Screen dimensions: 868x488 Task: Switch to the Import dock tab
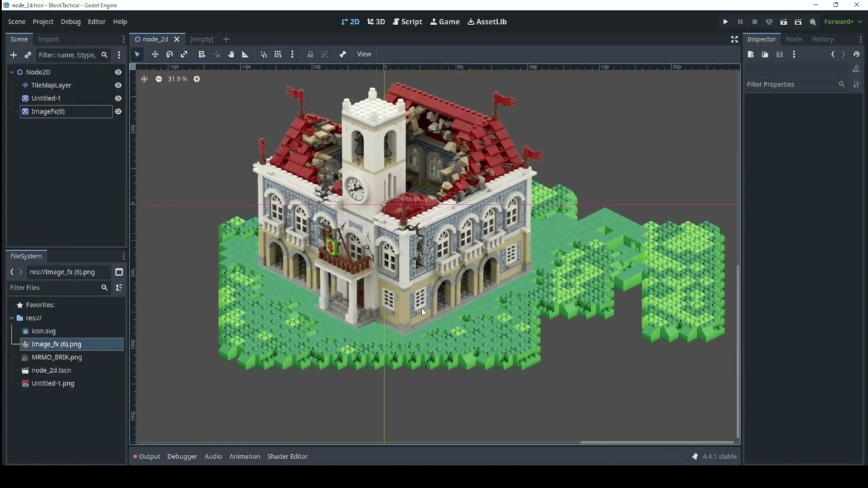click(48, 39)
